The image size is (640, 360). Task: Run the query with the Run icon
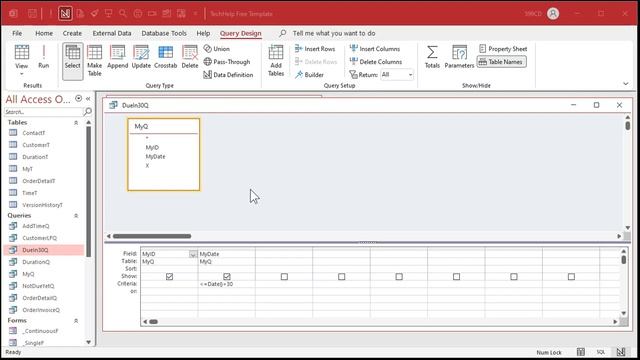click(x=43, y=57)
